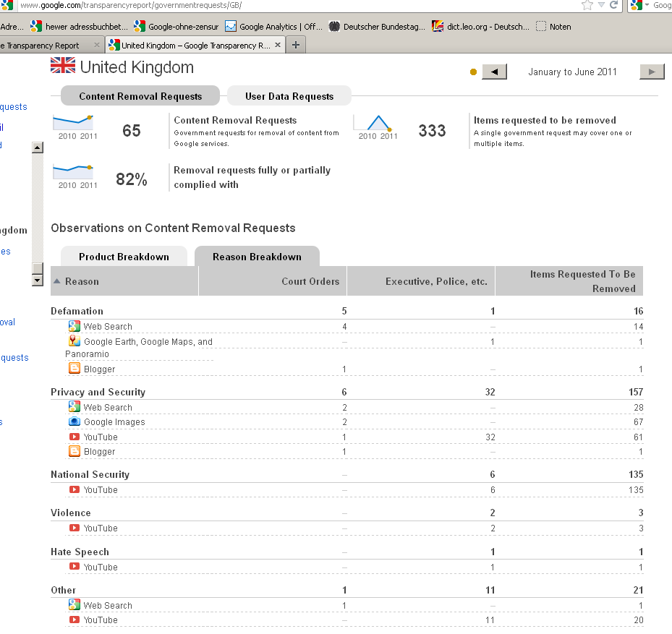Click the sidebar scrollbar thumb
The height and width of the screenshot is (634, 672).
coord(38,268)
